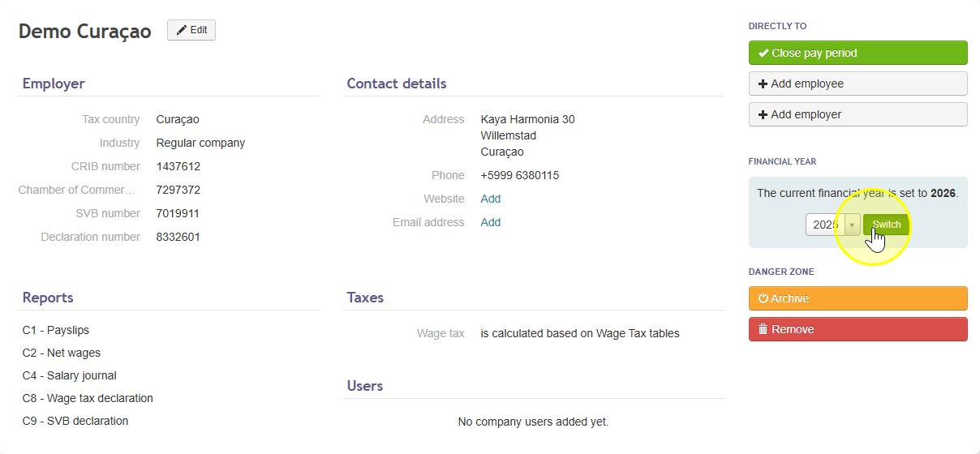Click the checkmark icon on Close pay period
The height and width of the screenshot is (454, 980).
coord(763,53)
